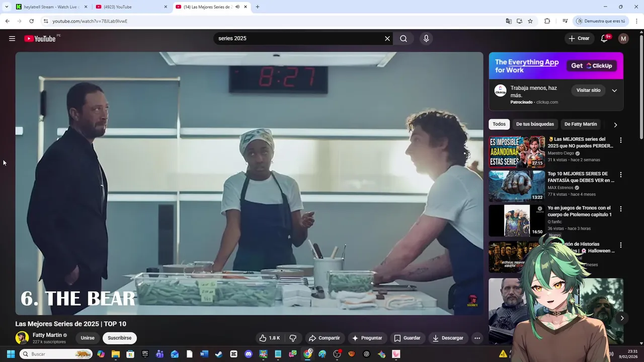Open options for MEJORES SERIES DE FANTASÍA video
Image resolution: width=644 pixels, height=362 pixels.
(x=620, y=175)
